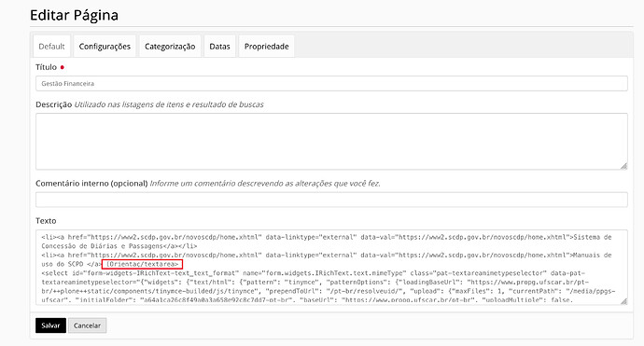Click the Texto label
Screen dimensions: 644x346
coord(46,221)
